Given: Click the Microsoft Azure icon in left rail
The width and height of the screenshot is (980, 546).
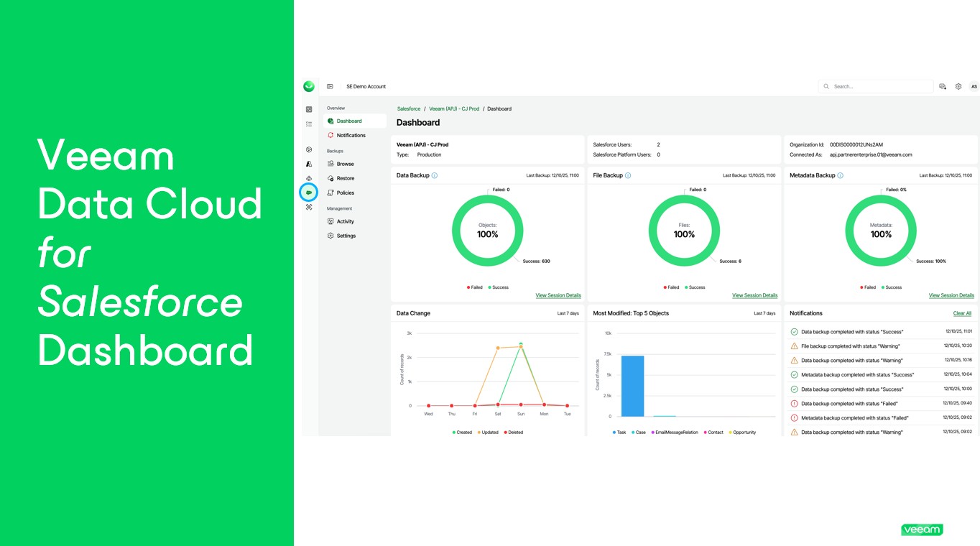Looking at the screenshot, I should pos(309,164).
